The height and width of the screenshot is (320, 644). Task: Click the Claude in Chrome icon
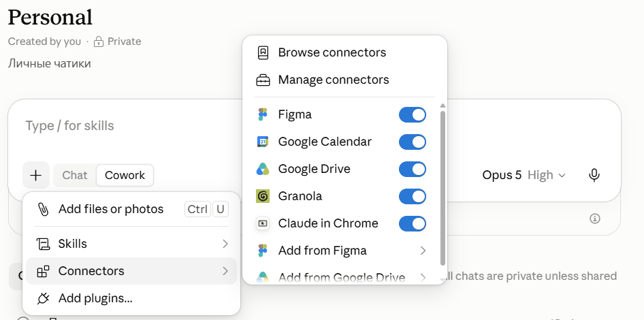[x=263, y=223]
